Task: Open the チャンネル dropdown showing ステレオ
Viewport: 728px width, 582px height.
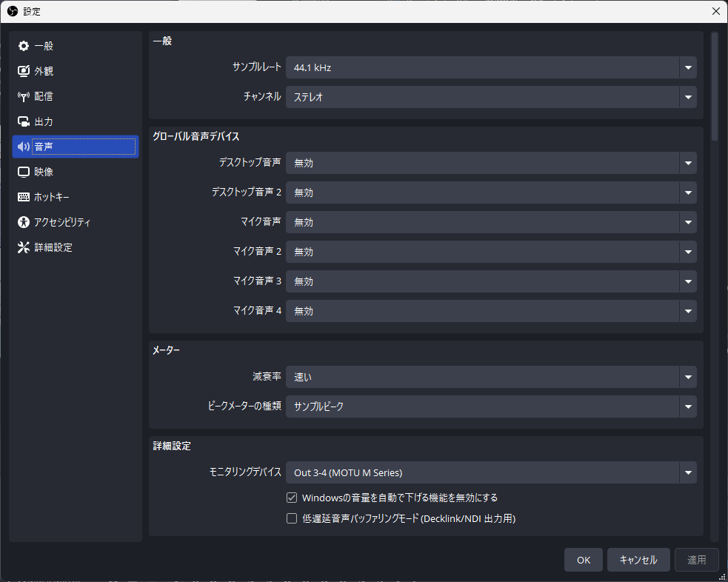Action: click(687, 96)
